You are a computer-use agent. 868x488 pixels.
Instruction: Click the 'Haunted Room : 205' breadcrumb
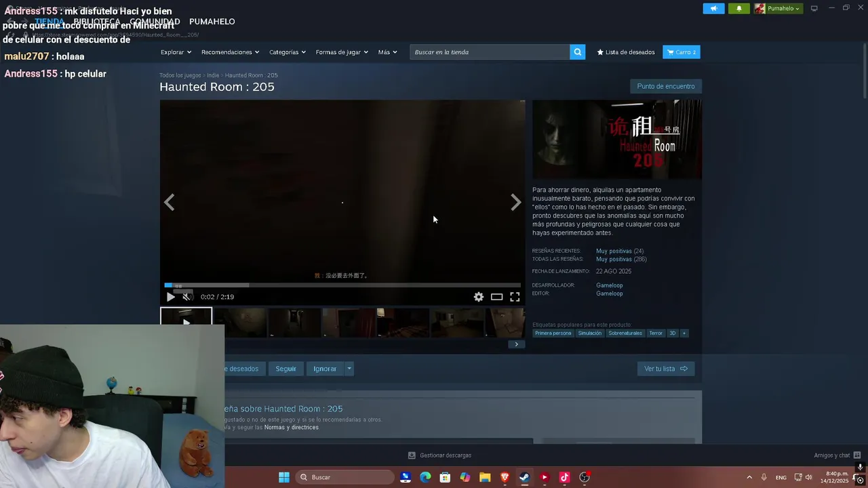point(252,75)
